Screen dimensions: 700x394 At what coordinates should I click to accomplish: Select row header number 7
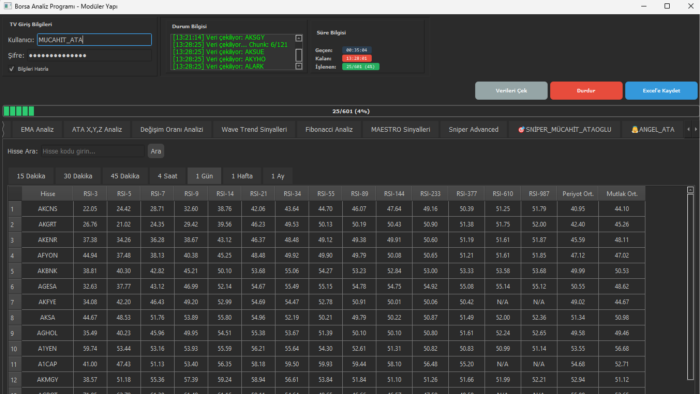point(15,302)
